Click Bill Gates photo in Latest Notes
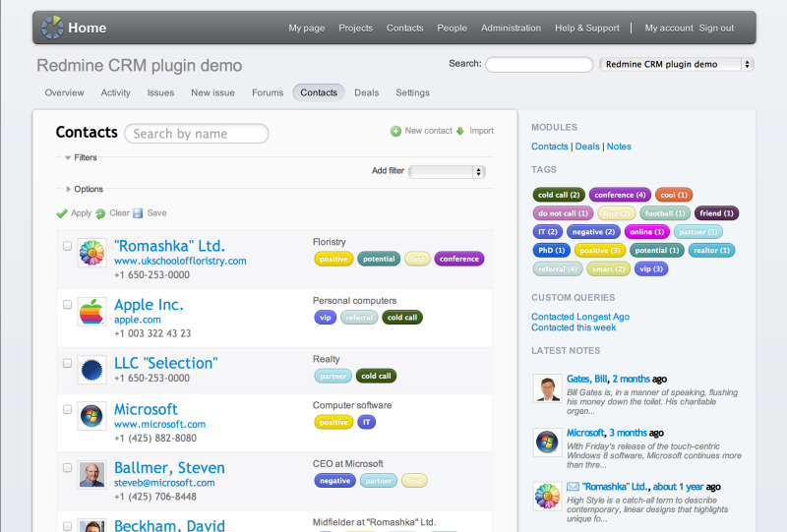The width and height of the screenshot is (787, 532). (547, 388)
